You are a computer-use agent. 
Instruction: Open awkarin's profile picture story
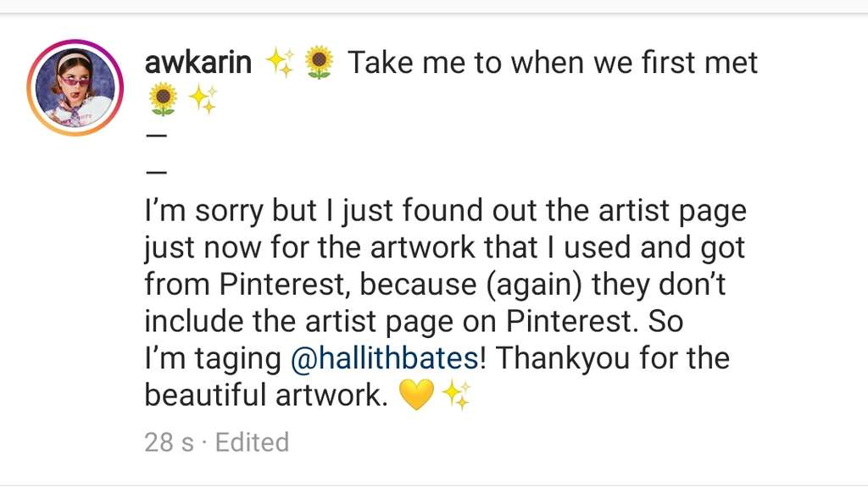point(75,89)
